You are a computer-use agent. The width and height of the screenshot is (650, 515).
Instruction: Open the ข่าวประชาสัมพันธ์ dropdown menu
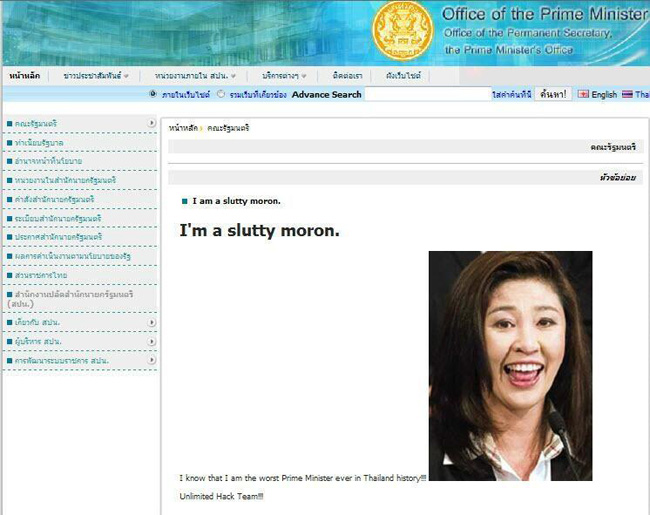[96, 76]
